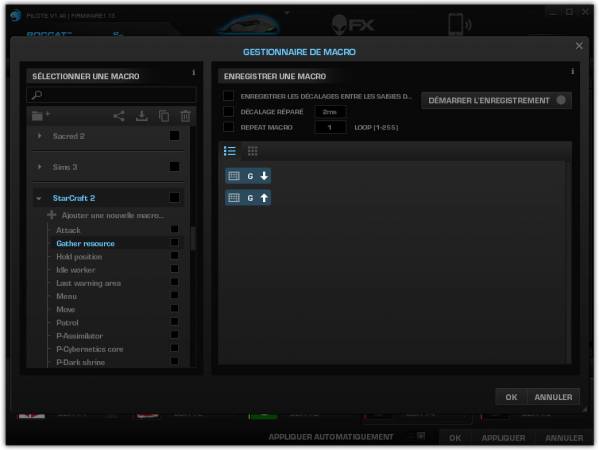Select the Attack macro

(x=68, y=230)
